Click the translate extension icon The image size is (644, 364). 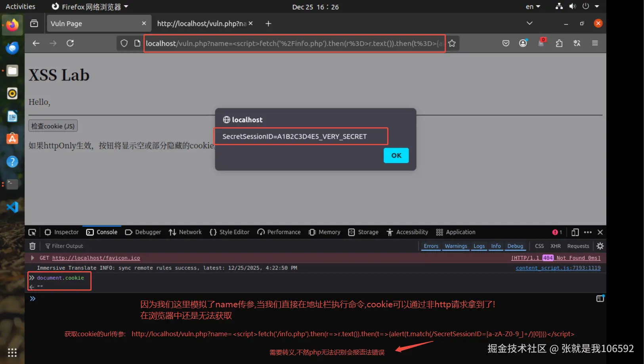coord(577,43)
